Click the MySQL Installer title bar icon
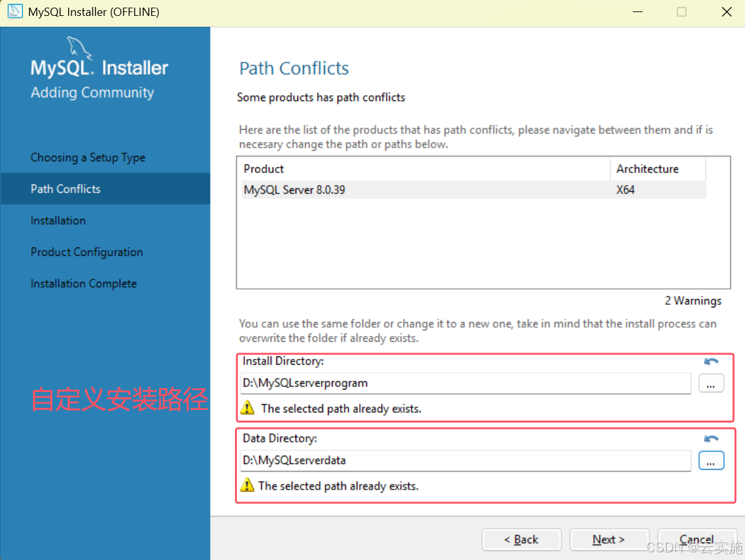This screenshot has width=745, height=560. [15, 11]
